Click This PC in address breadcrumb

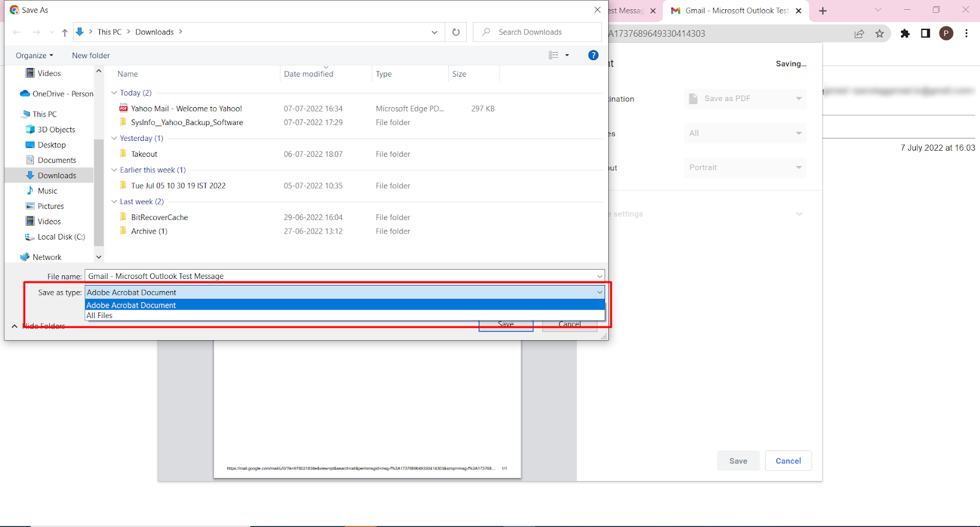coord(110,32)
